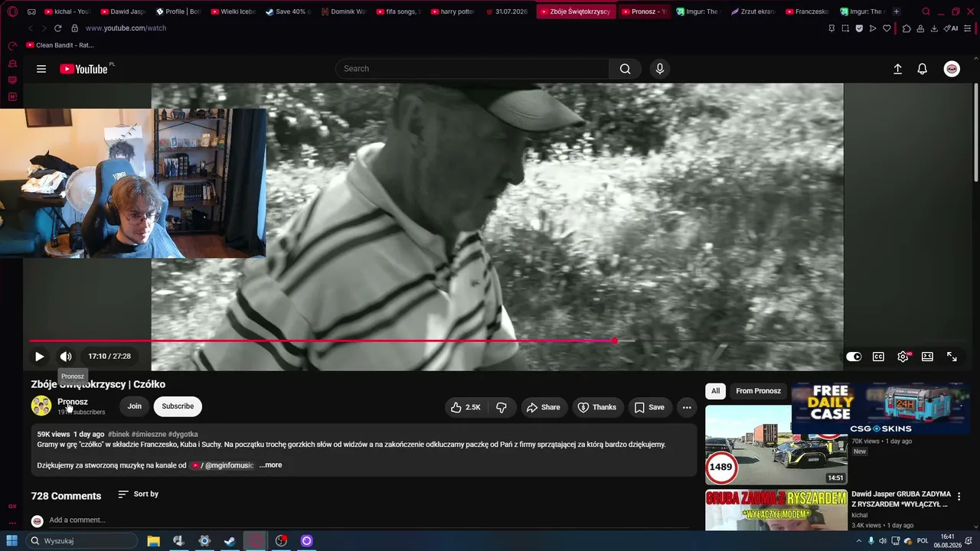Image resolution: width=980 pixels, height=551 pixels.
Task: Open the YouTube upload/create icon
Action: coord(898,69)
